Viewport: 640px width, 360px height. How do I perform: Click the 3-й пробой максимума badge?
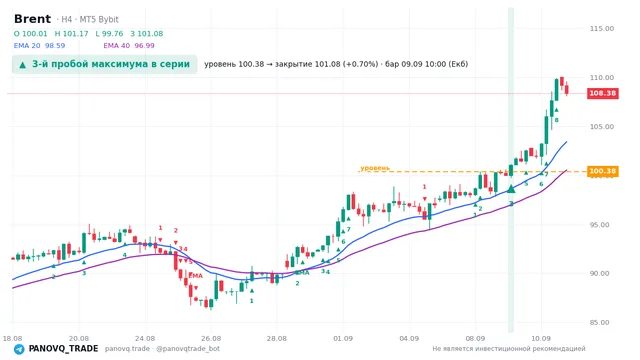[x=104, y=64]
